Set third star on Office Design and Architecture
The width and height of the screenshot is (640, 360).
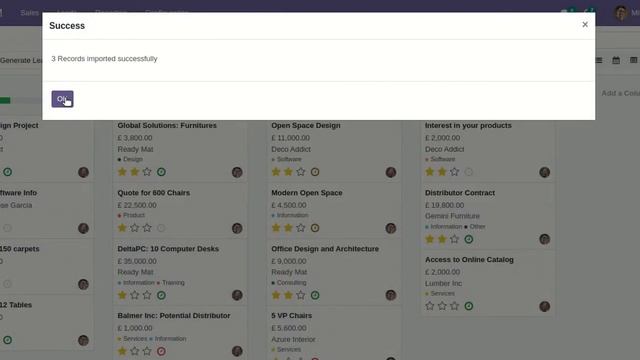click(x=301, y=295)
